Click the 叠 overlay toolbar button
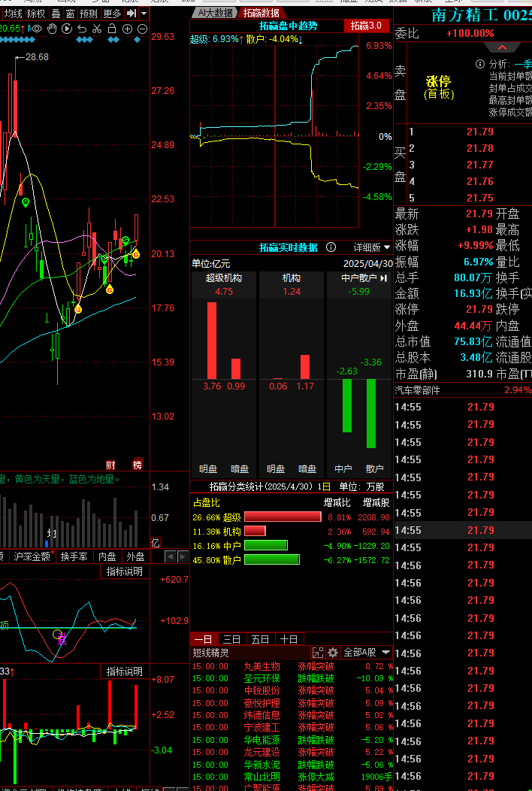Image resolution: width=532 pixels, height=791 pixels. click(56, 14)
